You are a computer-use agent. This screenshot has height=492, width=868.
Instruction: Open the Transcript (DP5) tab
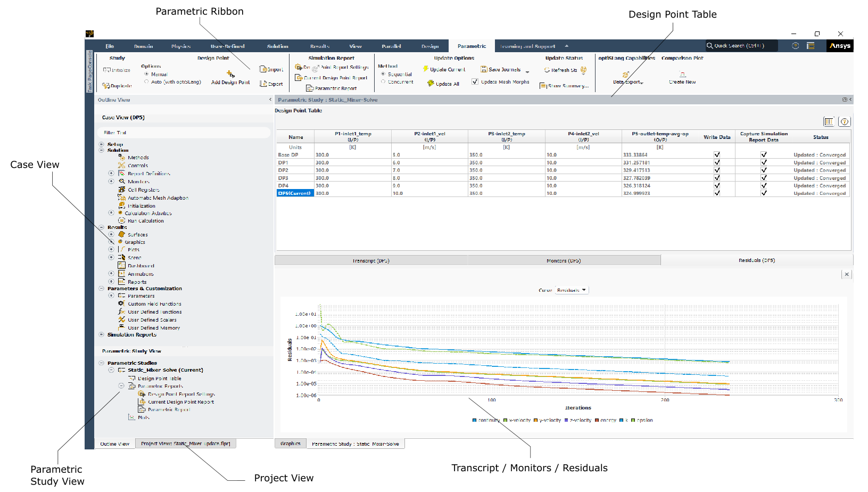pos(371,261)
